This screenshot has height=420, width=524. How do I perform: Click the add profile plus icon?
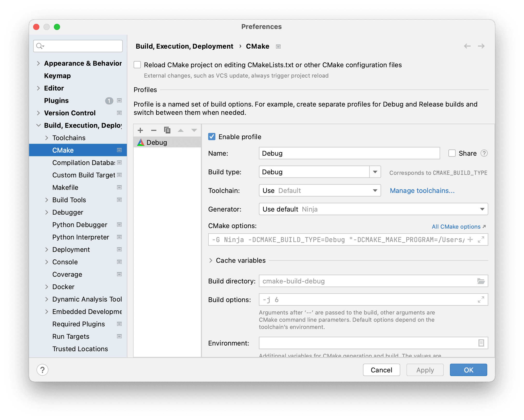pyautogui.click(x=140, y=130)
